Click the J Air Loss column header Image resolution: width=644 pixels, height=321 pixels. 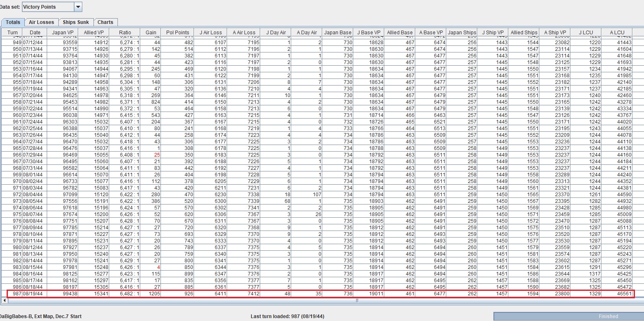click(x=211, y=32)
